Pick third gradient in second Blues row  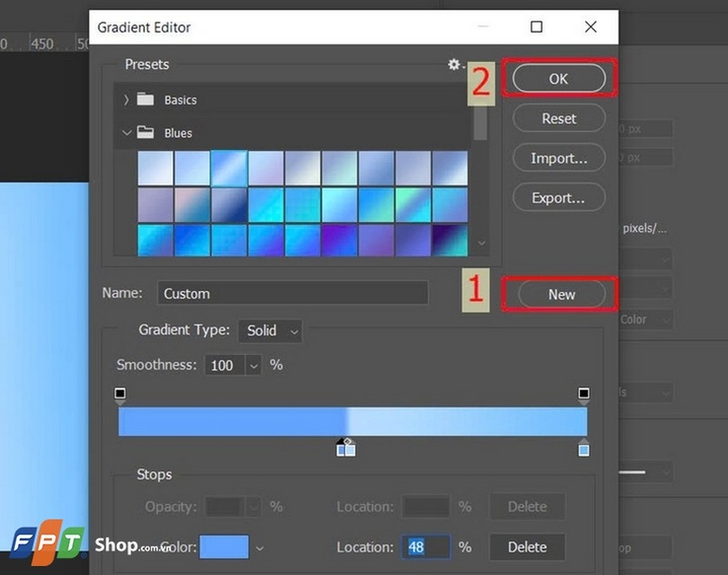pos(229,205)
